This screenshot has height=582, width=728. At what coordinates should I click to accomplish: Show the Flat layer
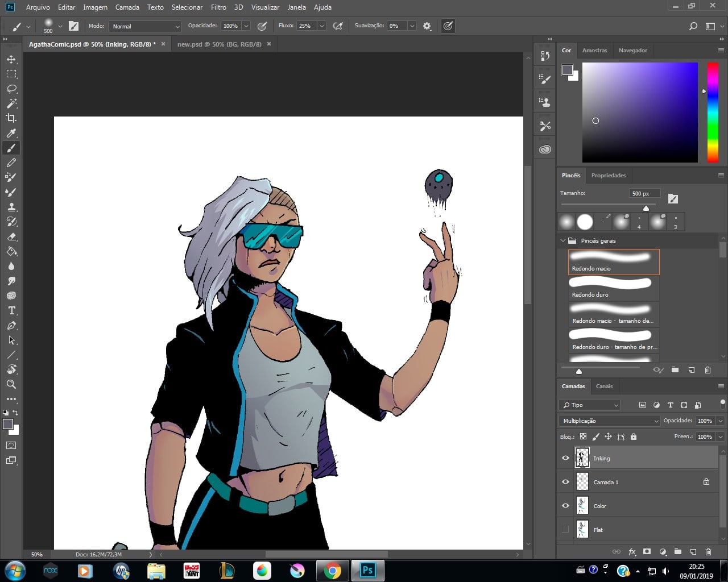[565, 530]
